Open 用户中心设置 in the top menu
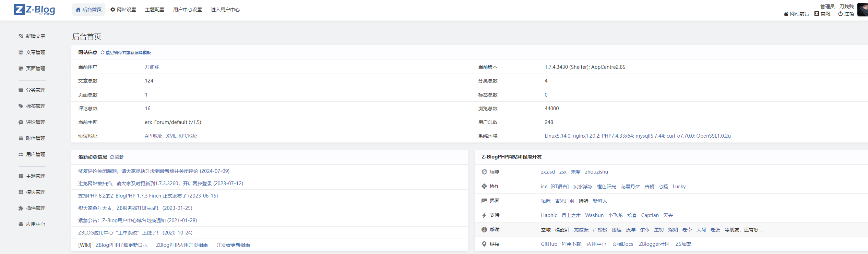 tap(188, 10)
